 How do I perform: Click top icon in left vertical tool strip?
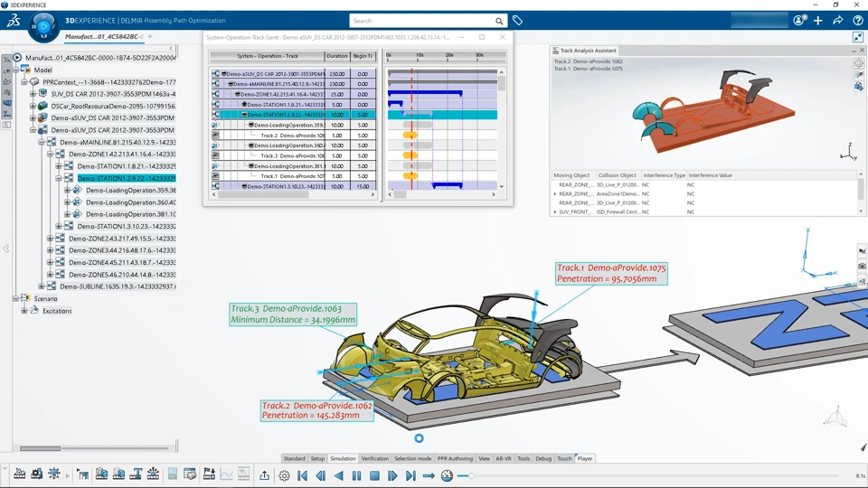[6, 60]
